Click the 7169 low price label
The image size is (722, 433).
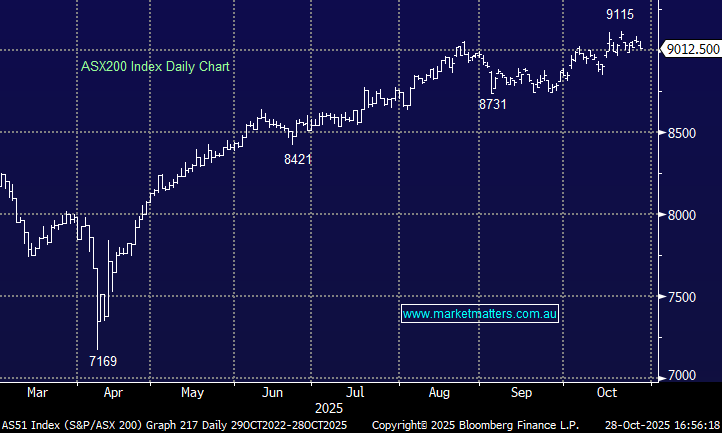(102, 360)
